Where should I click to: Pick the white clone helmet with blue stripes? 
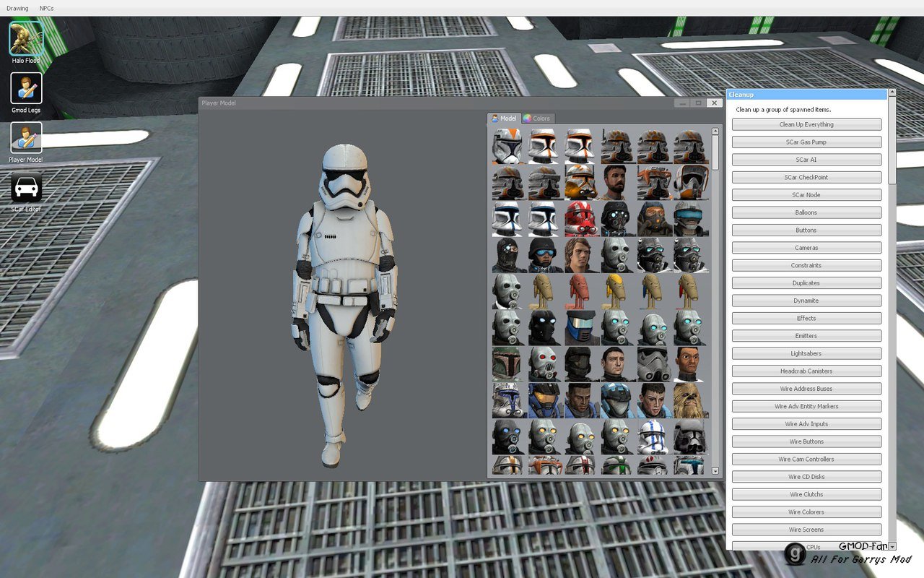coord(655,436)
